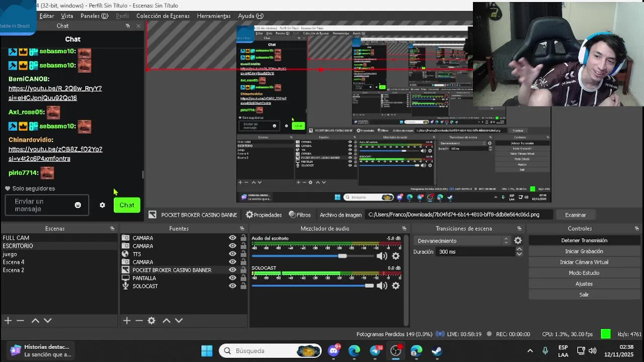Open the Windows Start menu
Viewport: 644px width, 362px height.
[x=207, y=350]
